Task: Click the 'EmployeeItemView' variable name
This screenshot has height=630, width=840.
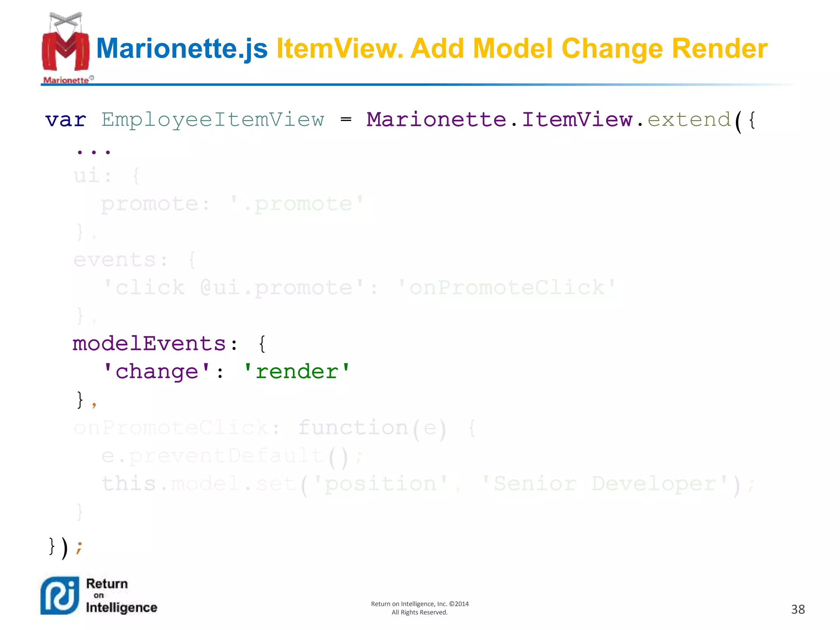Action: tap(213, 120)
